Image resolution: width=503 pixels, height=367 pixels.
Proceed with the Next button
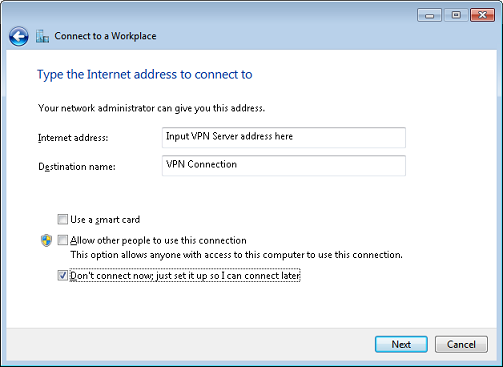[401, 344]
